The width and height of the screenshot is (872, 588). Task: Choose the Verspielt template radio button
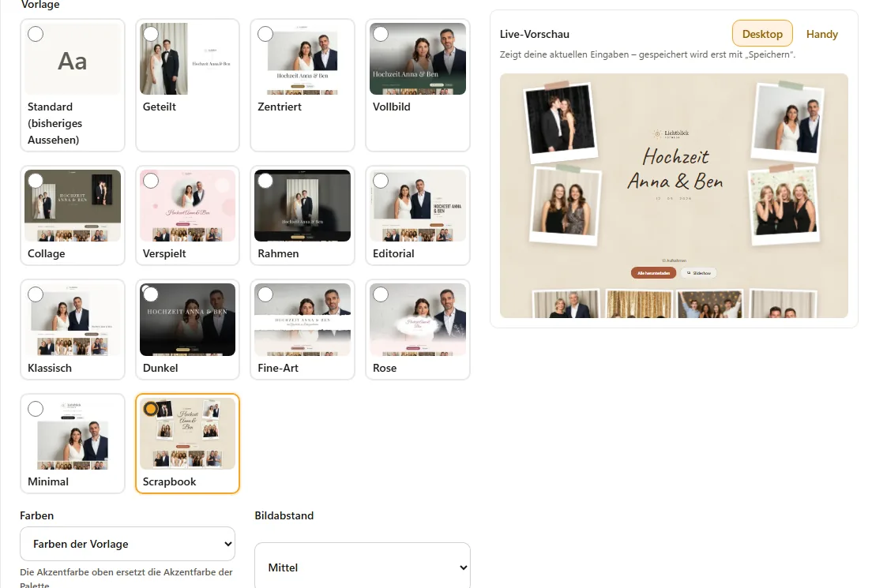click(151, 181)
